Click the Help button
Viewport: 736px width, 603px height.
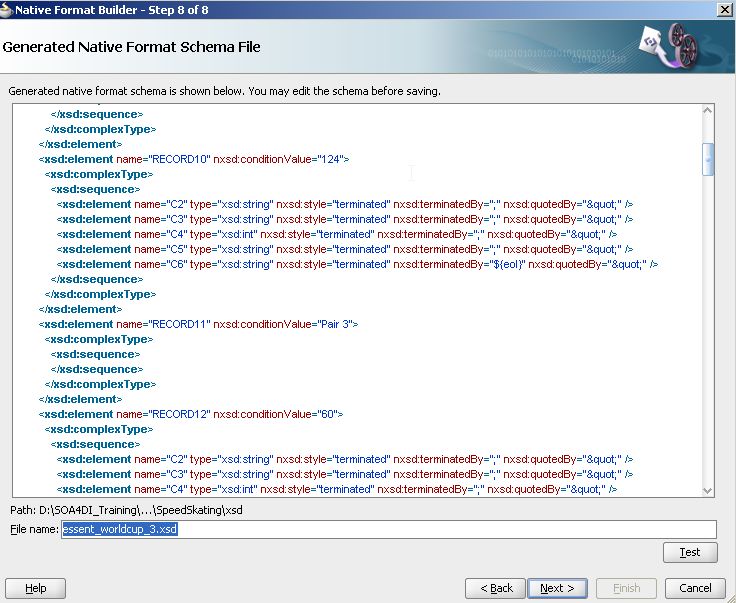pos(36,588)
